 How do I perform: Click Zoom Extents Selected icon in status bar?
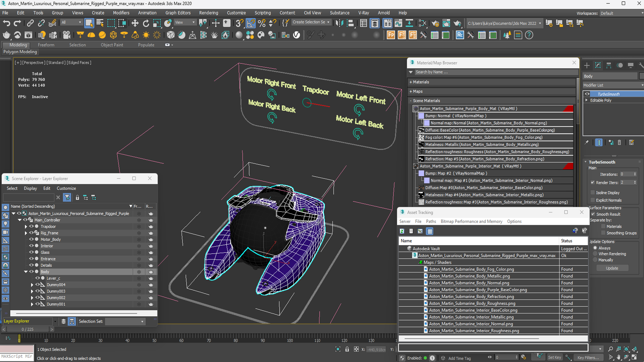point(626,349)
